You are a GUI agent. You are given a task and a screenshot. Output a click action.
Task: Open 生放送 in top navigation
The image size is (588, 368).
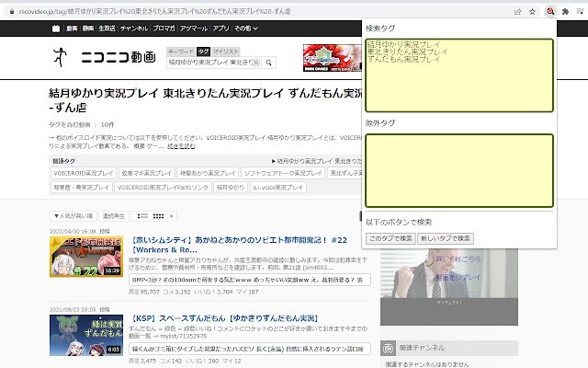point(107,29)
